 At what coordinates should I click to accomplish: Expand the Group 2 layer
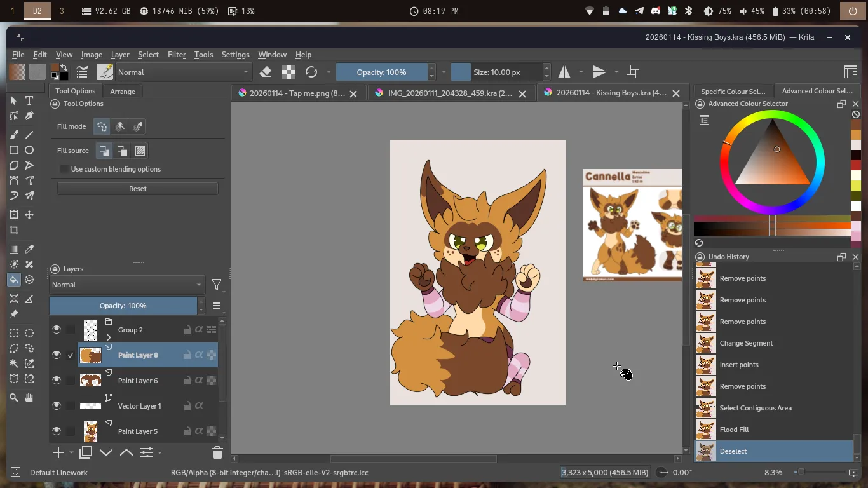[109, 337]
